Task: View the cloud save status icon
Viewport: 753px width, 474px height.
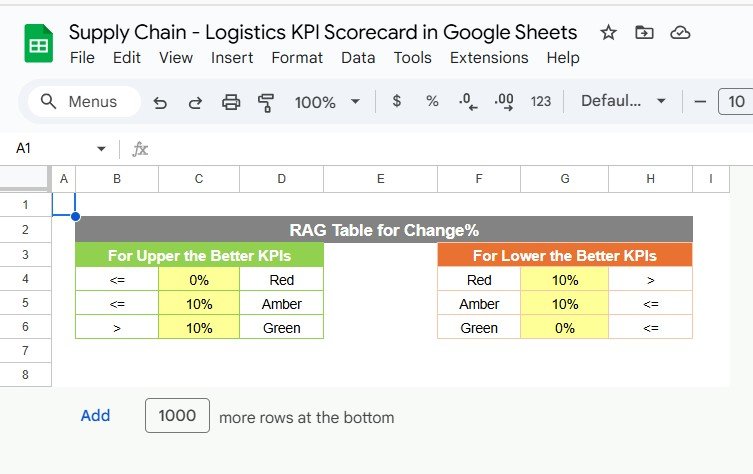Action: click(680, 33)
